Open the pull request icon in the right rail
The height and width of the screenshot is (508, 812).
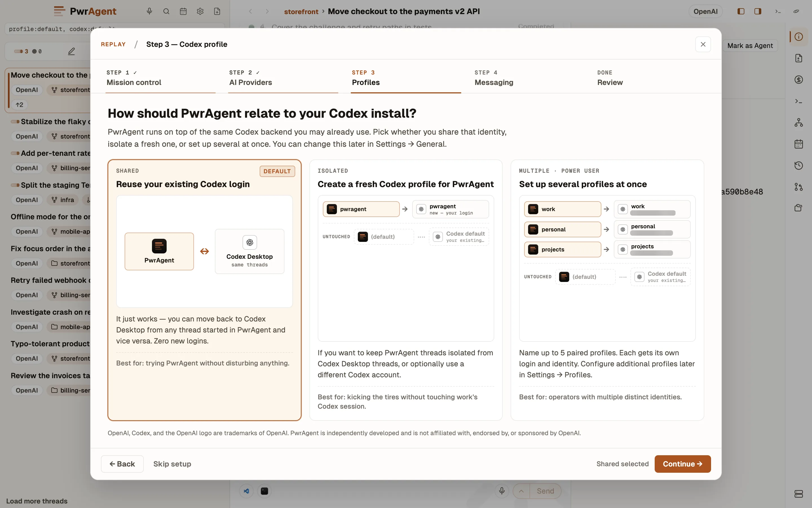coord(798,187)
